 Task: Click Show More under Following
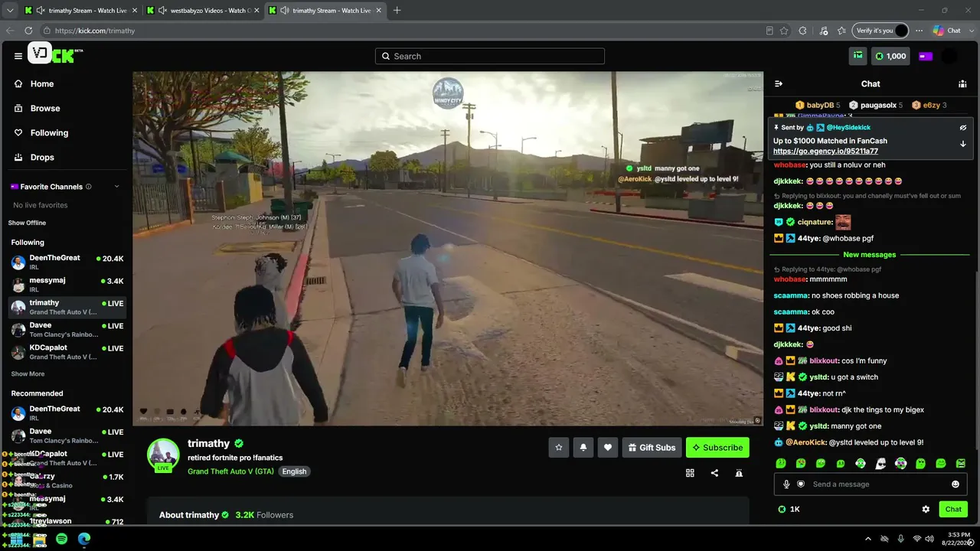28,374
